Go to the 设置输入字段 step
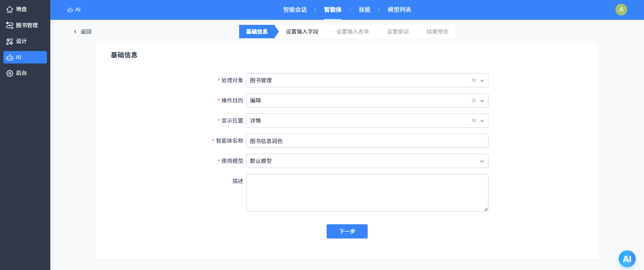644x270 pixels. pyautogui.click(x=302, y=32)
